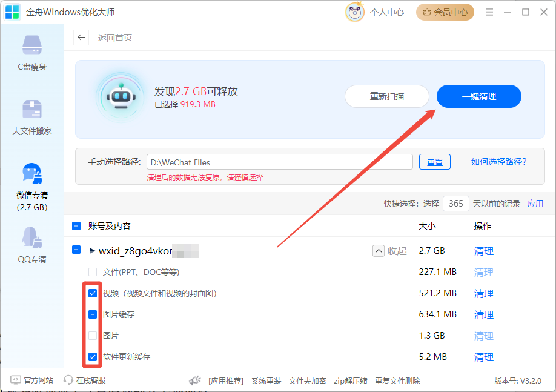
Task: Click the 操作 column header
Action: [483, 226]
